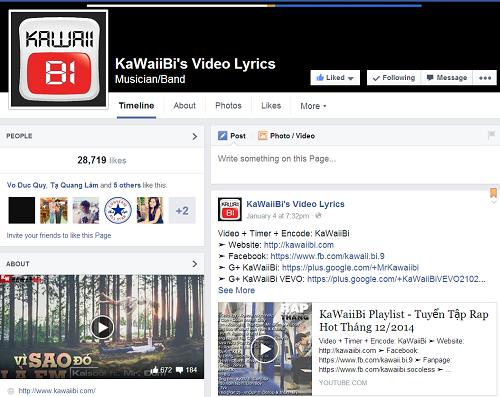Open the plus.google.com/+MrKawaiibi link
The height and width of the screenshot is (397, 500).
tap(350, 268)
